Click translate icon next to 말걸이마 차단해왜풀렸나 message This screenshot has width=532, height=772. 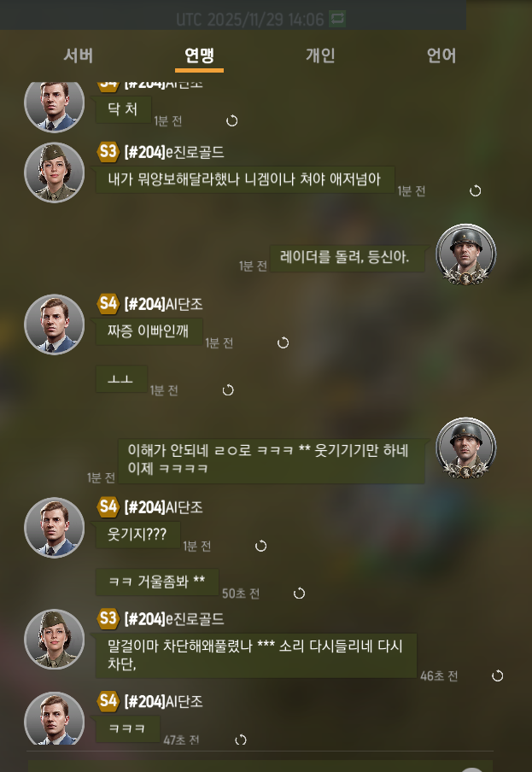pyautogui.click(x=498, y=676)
